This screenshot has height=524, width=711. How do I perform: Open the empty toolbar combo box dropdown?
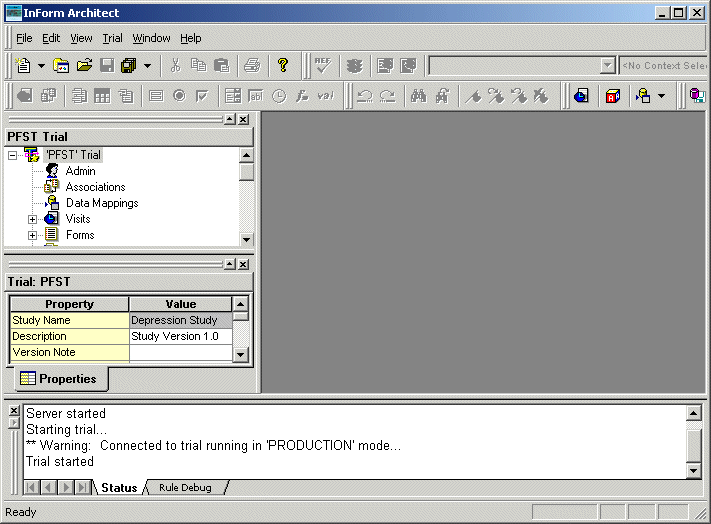coord(607,66)
